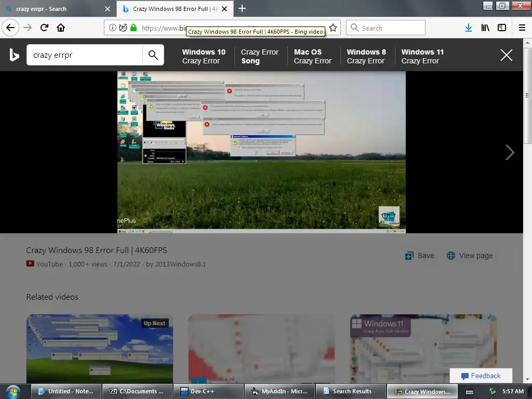Click the page vertical scrollbar thumb

[527, 96]
